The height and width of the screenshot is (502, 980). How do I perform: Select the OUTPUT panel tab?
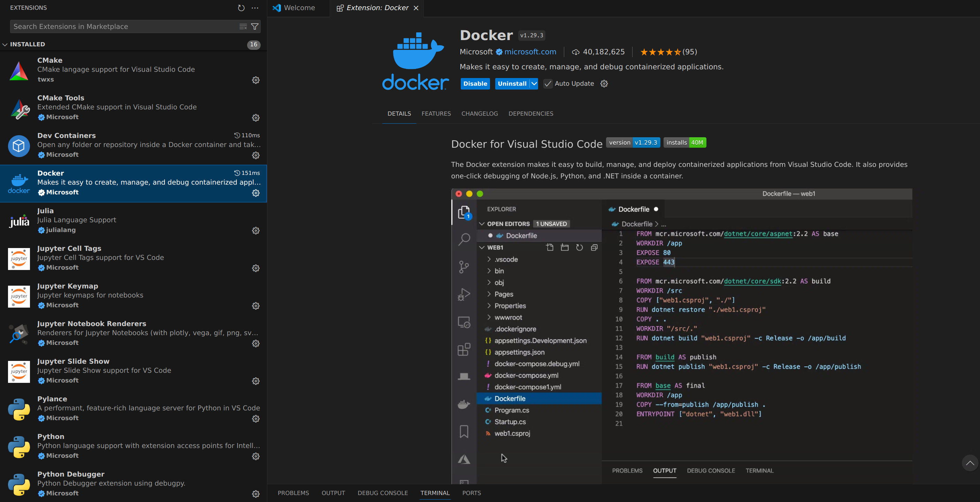click(x=333, y=493)
